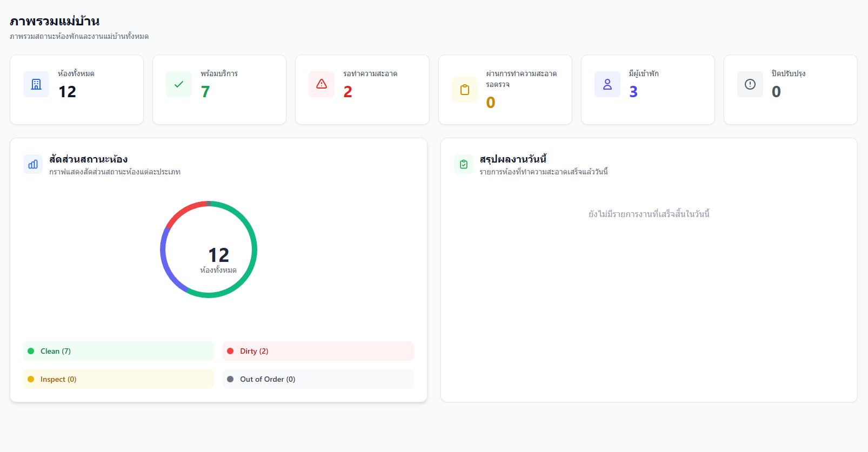Click the building icon for total rooms

tap(36, 84)
